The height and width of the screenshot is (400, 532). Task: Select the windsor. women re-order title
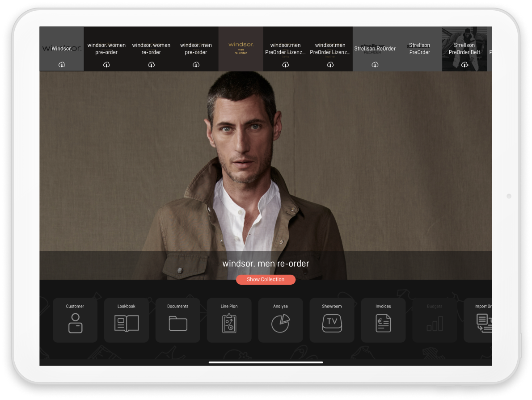(x=151, y=49)
